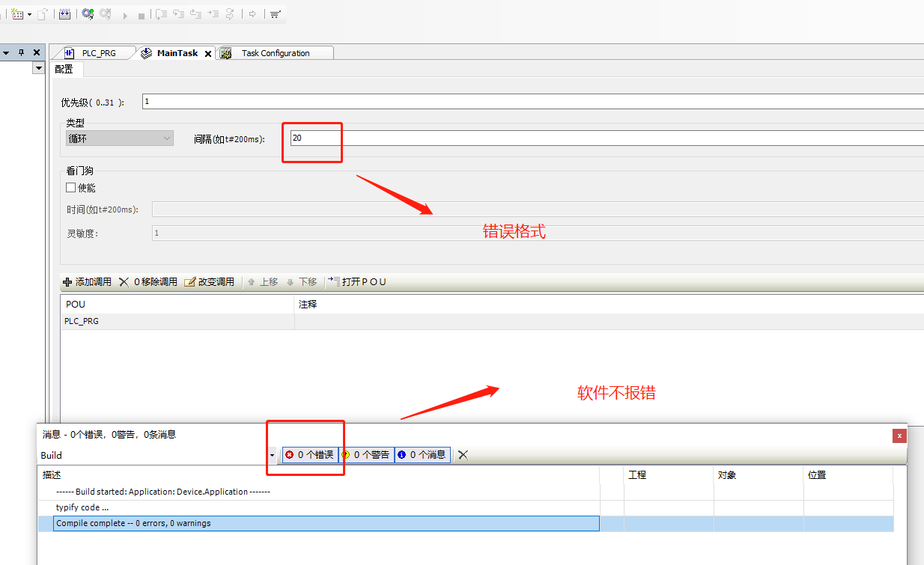Screen dimensions: 924x565
Task: Click the grayed-out document icon in the toolbar
Action: tap(43, 13)
